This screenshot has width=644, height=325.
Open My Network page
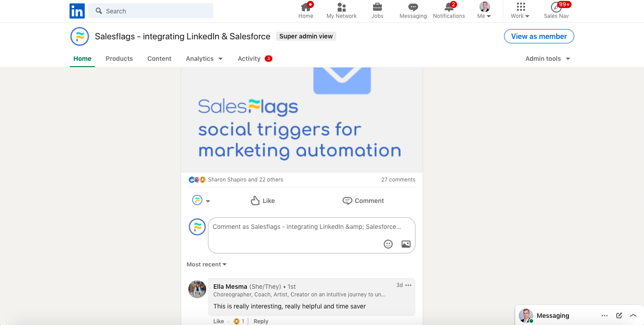342,11
